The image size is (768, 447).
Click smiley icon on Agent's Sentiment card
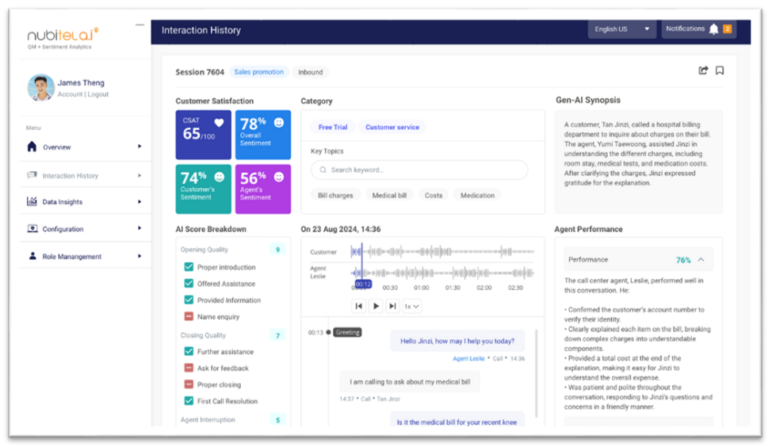279,177
